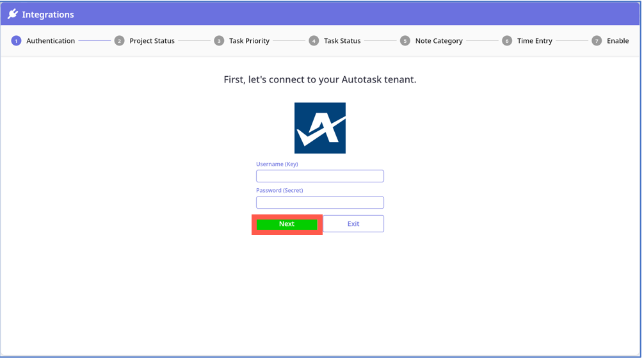Viewport: 644px width, 361px height.
Task: Focus the Username (Key) input field
Action: coord(320,176)
